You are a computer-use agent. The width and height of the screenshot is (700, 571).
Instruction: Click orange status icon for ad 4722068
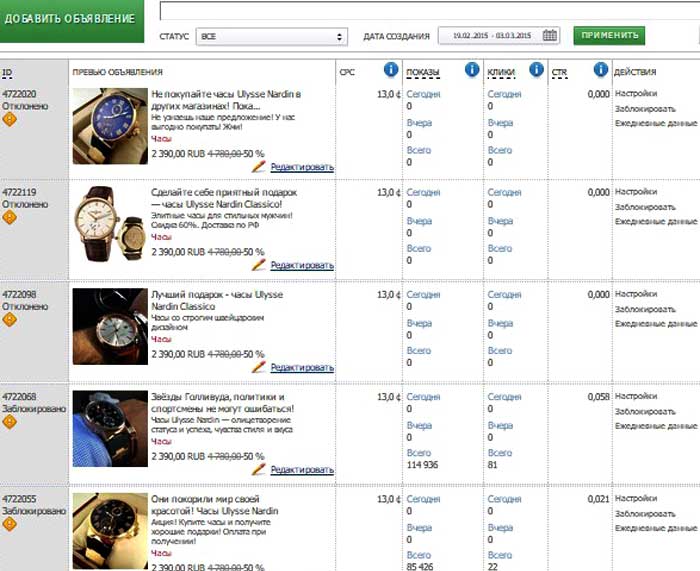coord(9,422)
